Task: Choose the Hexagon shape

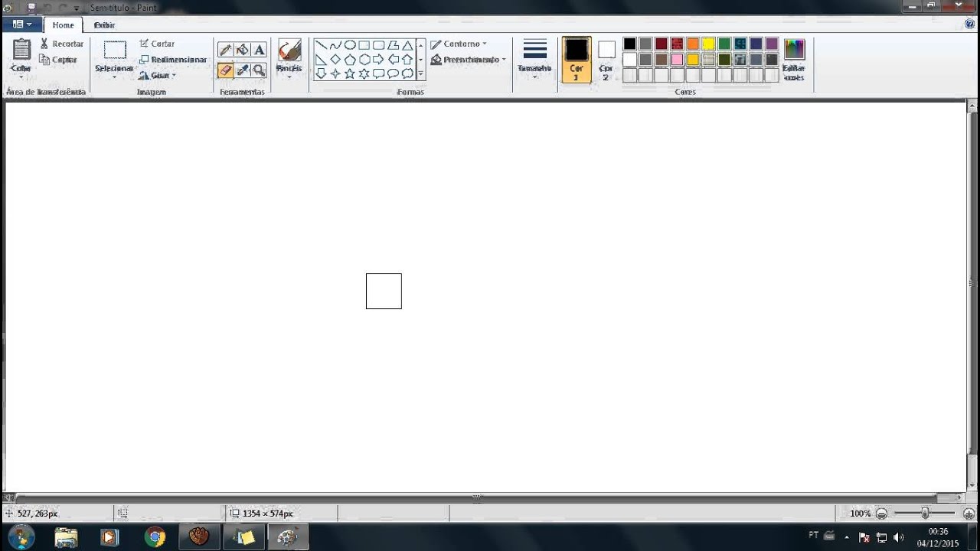Action: coord(364,60)
